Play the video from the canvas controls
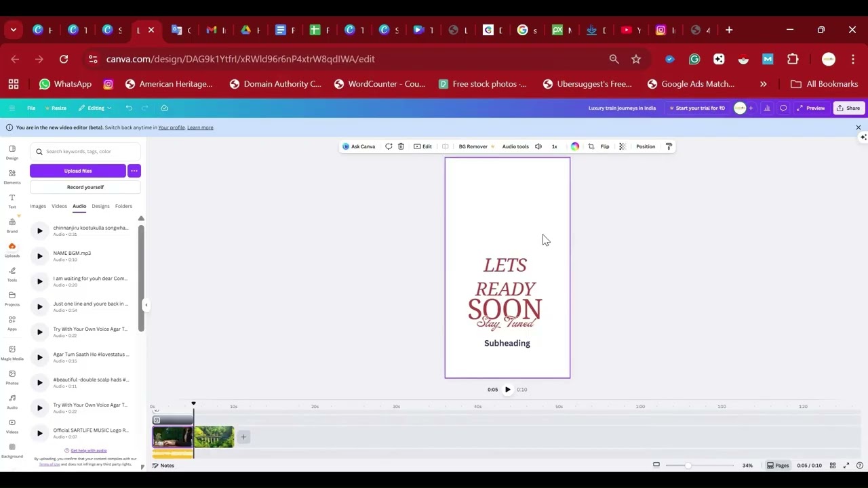 pyautogui.click(x=507, y=390)
